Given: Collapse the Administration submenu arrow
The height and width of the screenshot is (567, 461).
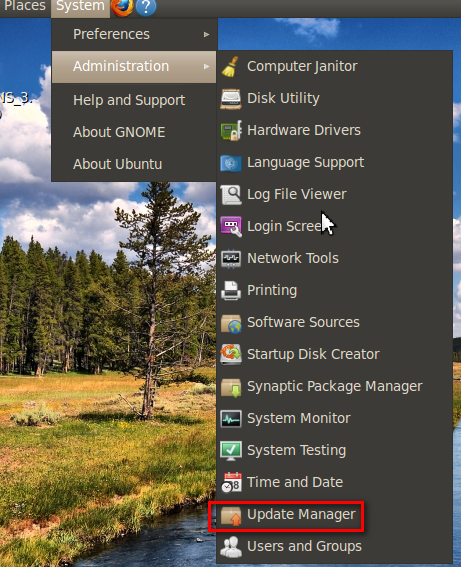Looking at the screenshot, I should [x=206, y=67].
